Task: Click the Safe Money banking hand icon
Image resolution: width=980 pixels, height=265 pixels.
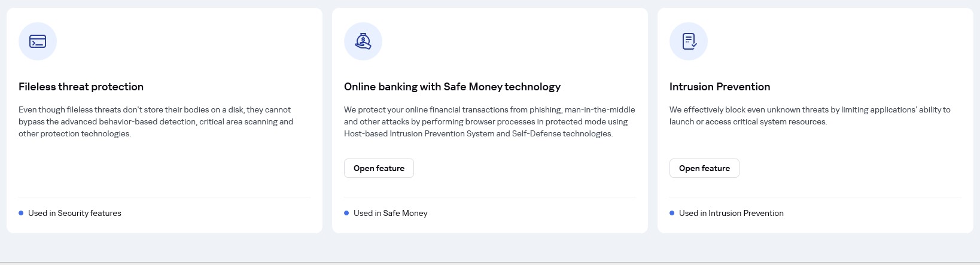Action: (363, 41)
